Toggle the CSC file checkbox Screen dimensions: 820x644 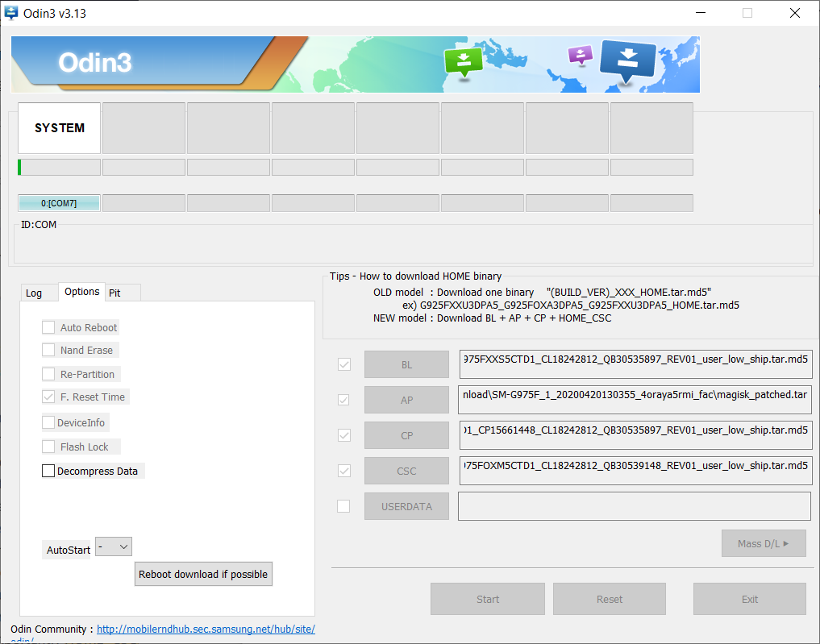[344, 471]
